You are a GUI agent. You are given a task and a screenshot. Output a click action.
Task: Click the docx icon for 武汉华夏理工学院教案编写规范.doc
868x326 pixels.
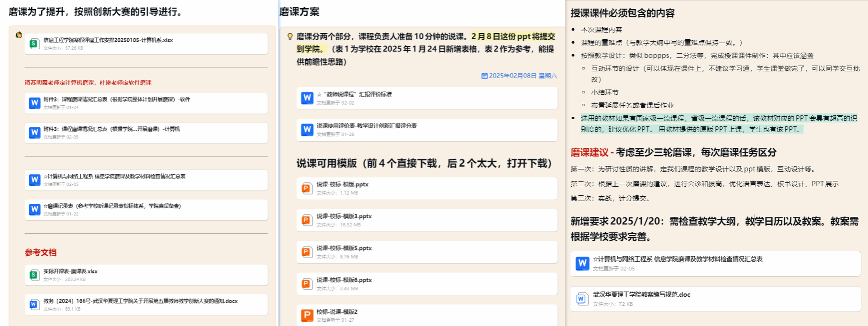tap(581, 299)
